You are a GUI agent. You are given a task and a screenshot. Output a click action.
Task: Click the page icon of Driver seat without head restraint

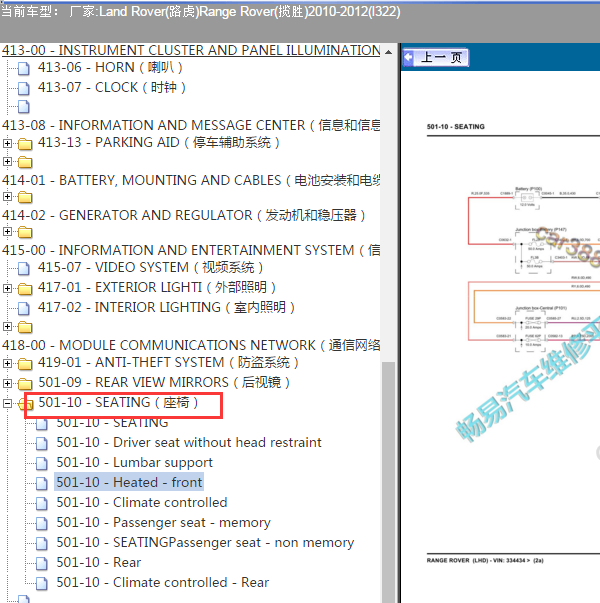click(x=42, y=444)
